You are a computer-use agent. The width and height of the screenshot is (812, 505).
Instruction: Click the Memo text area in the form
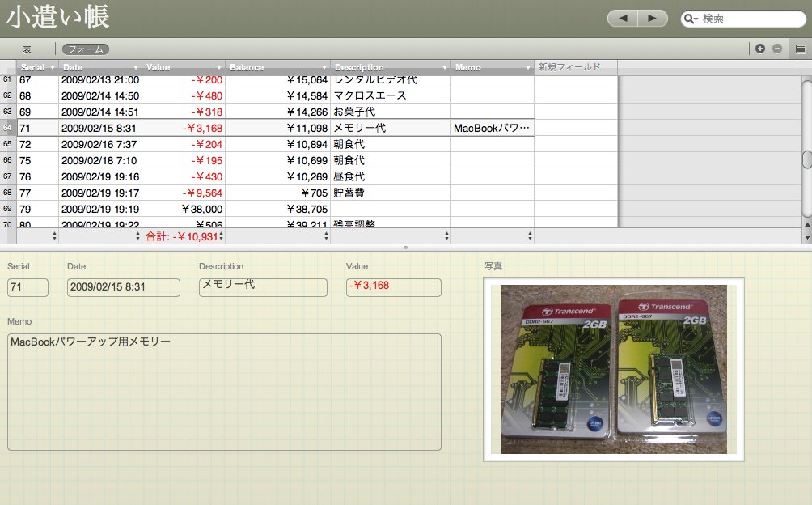[x=224, y=392]
